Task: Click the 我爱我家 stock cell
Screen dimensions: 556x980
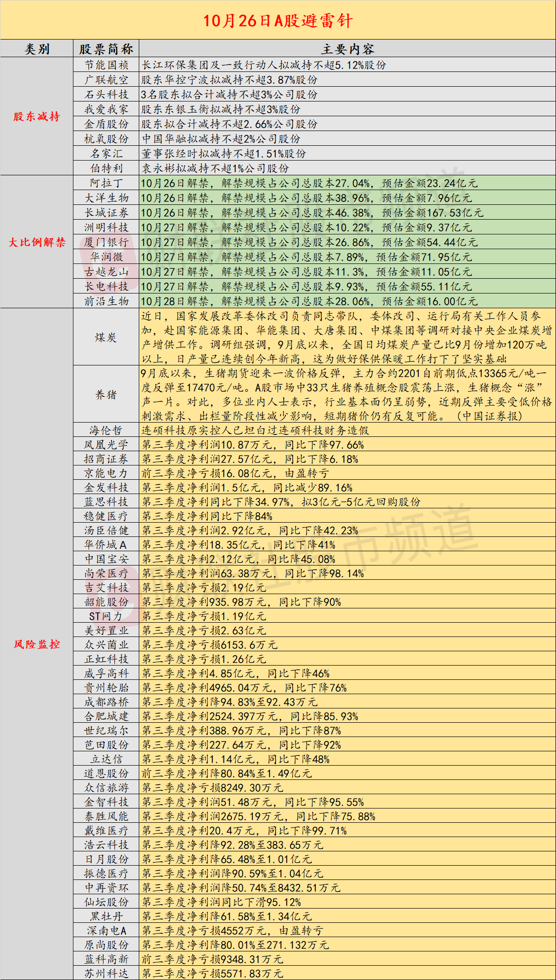Action: (106, 109)
